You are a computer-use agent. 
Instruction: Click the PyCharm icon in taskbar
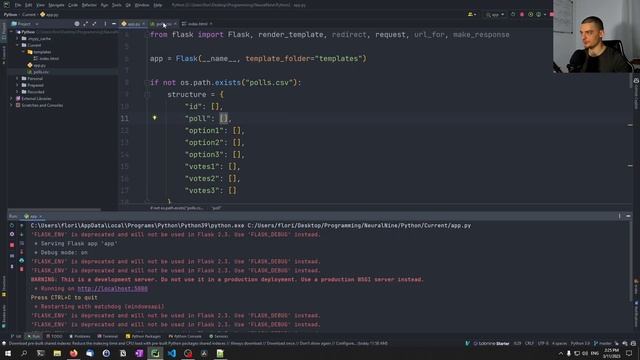coord(155,353)
